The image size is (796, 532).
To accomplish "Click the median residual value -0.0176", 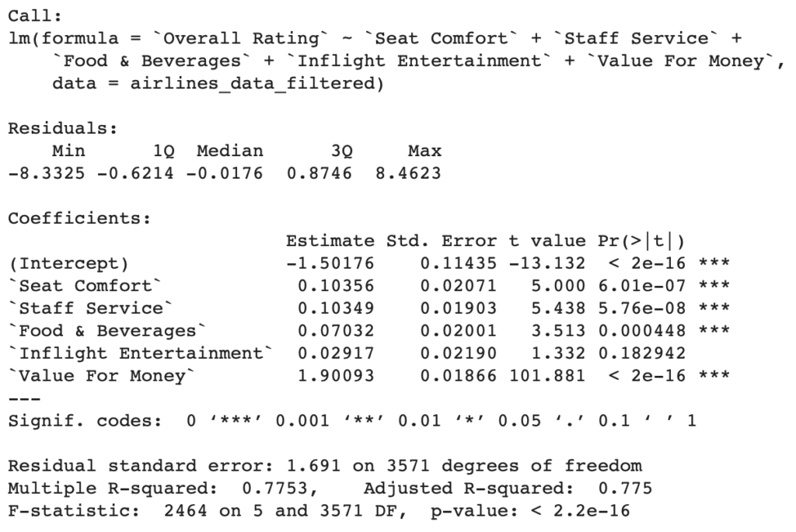I will click(225, 173).
